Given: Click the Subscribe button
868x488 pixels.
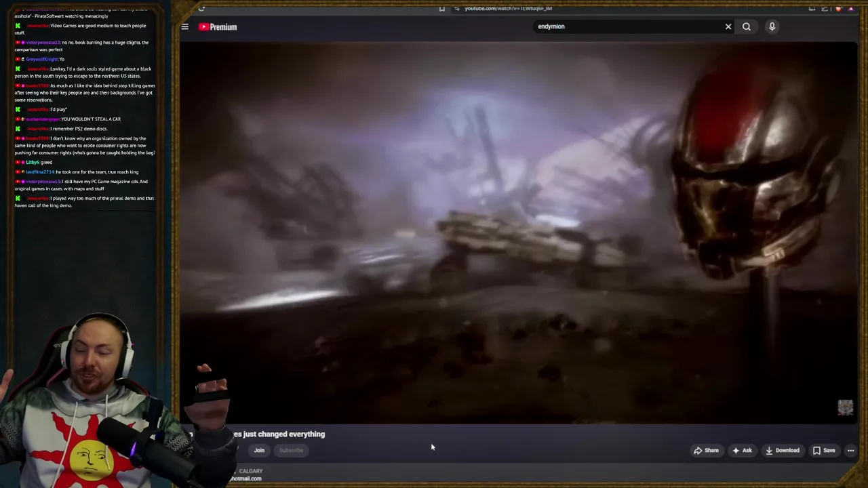Looking at the screenshot, I should point(291,450).
